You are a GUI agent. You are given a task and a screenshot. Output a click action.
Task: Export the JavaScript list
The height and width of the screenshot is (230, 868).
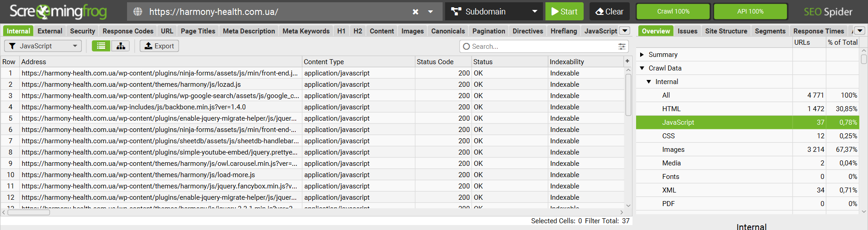coord(159,46)
